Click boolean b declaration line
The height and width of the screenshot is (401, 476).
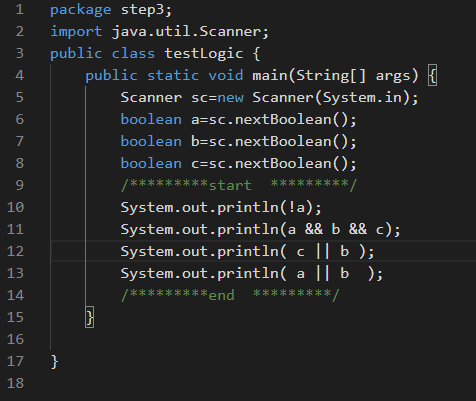tap(238, 142)
